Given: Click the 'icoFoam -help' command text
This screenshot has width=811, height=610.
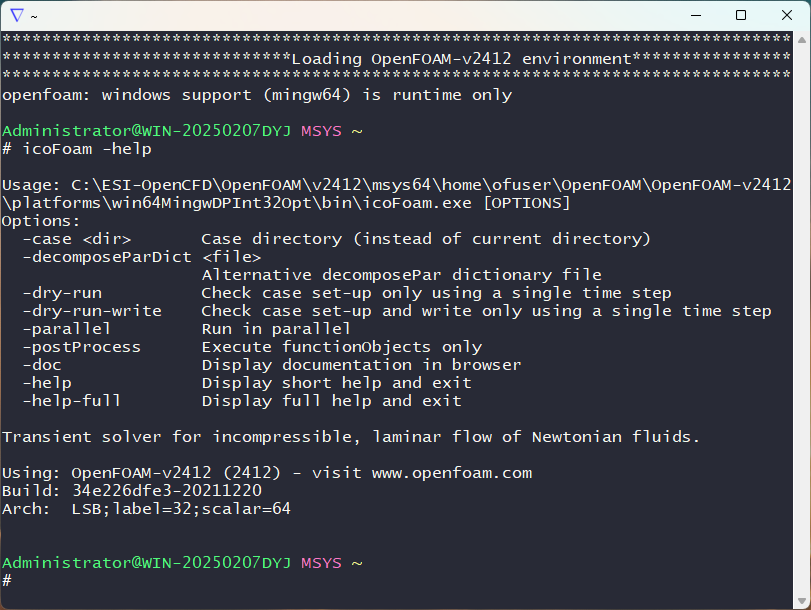Looking at the screenshot, I should [87, 149].
